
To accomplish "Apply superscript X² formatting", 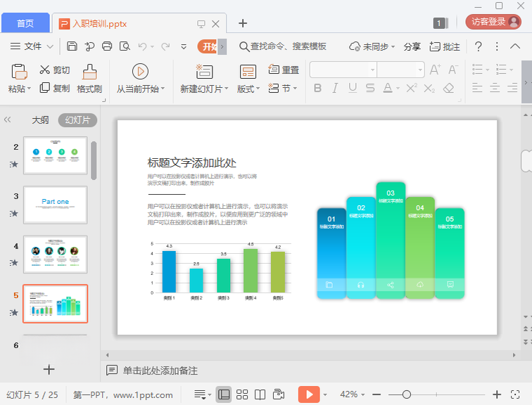I will point(412,89).
